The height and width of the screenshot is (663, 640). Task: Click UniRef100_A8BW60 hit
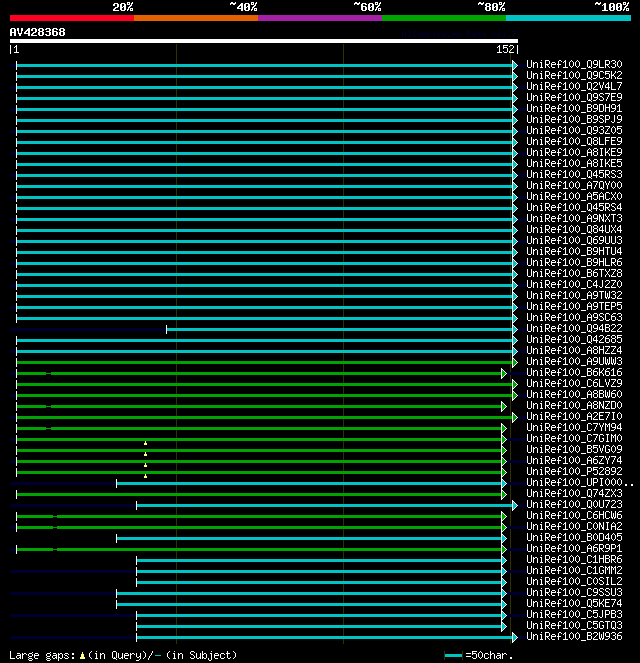pyautogui.click(x=574, y=395)
